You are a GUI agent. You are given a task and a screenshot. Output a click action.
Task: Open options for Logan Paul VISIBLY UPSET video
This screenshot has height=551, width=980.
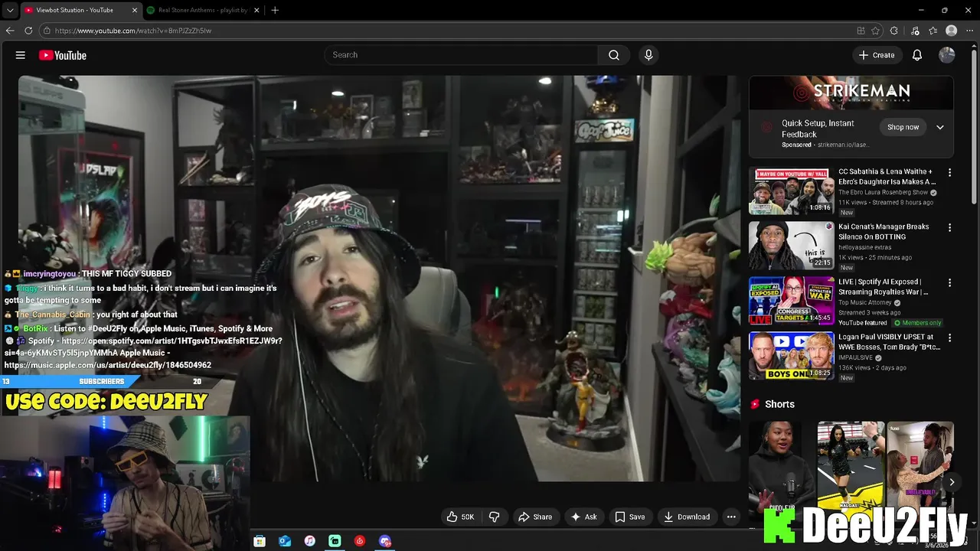[x=949, y=338]
